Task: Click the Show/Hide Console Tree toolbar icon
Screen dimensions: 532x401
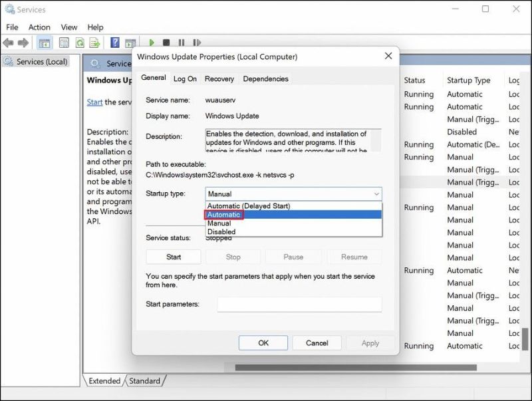Action: click(45, 43)
